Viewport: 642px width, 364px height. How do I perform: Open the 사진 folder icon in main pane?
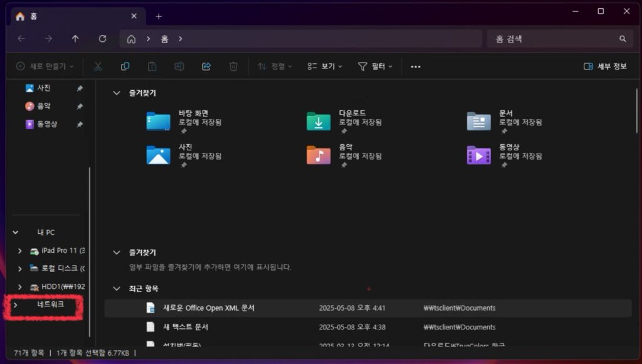click(158, 155)
